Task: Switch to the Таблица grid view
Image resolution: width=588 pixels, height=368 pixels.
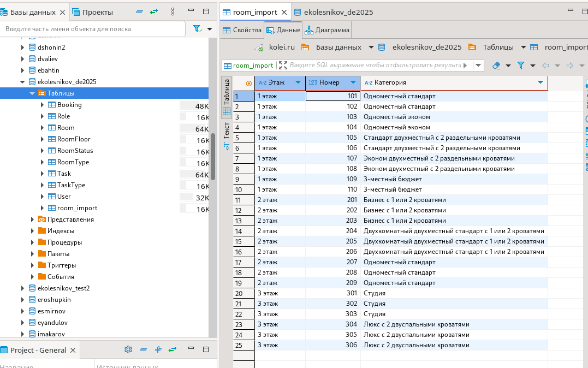Action: (226, 97)
